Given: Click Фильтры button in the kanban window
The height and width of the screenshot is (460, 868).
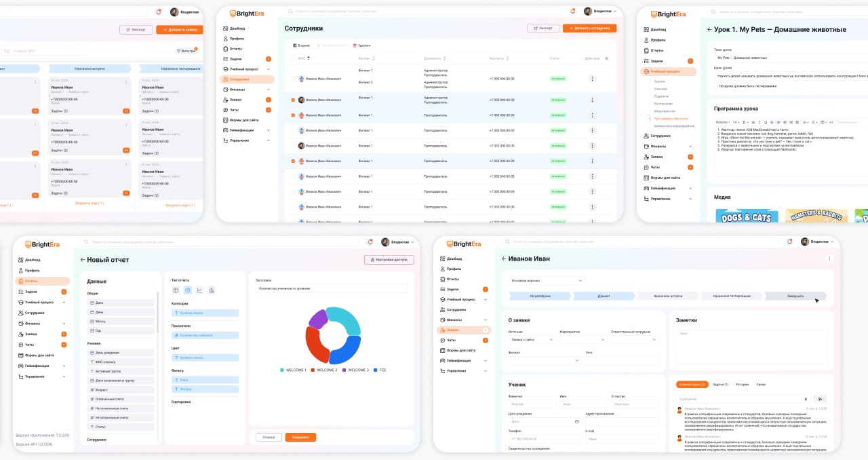Looking at the screenshot, I should pyautogui.click(x=186, y=50).
